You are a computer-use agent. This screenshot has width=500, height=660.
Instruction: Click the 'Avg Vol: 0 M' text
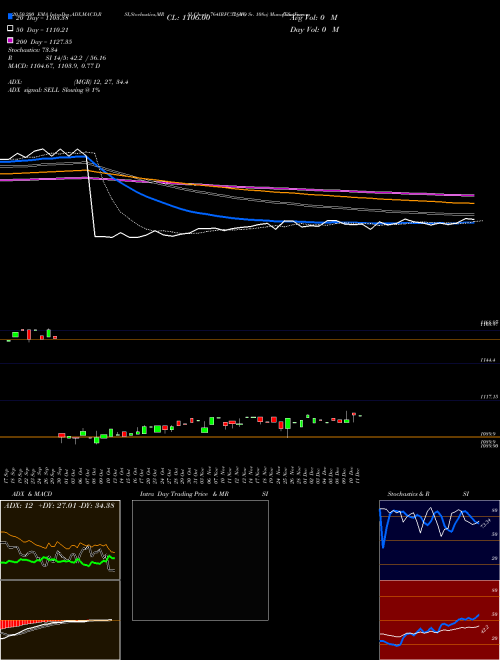(314, 18)
